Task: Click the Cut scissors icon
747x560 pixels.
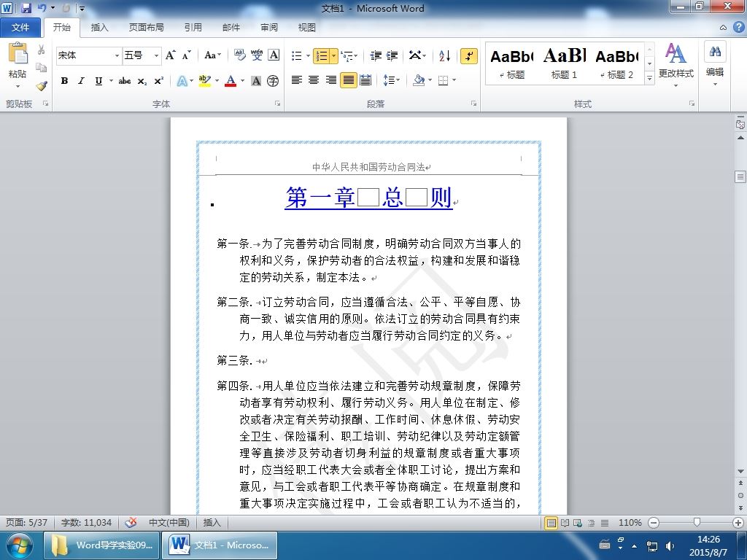Action: pos(42,50)
